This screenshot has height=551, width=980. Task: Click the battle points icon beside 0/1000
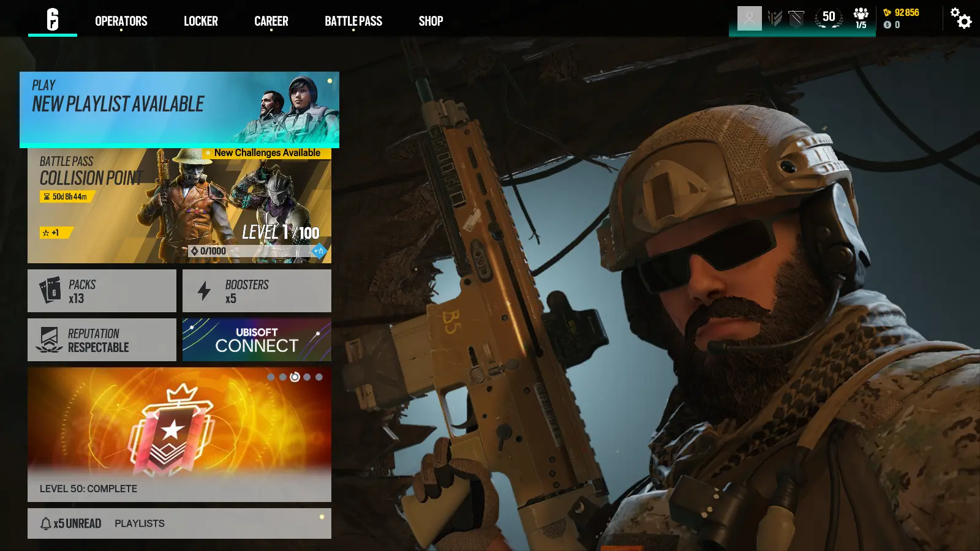(x=194, y=251)
